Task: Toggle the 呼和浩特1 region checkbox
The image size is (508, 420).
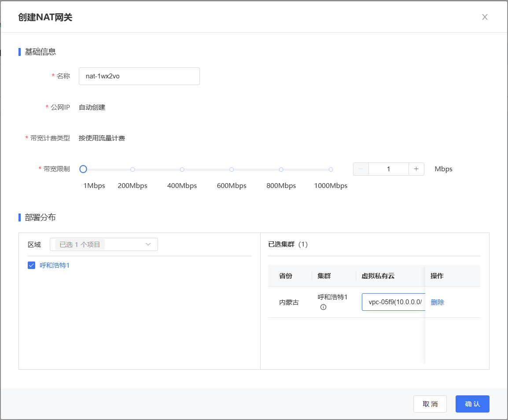Action: pyautogui.click(x=31, y=265)
